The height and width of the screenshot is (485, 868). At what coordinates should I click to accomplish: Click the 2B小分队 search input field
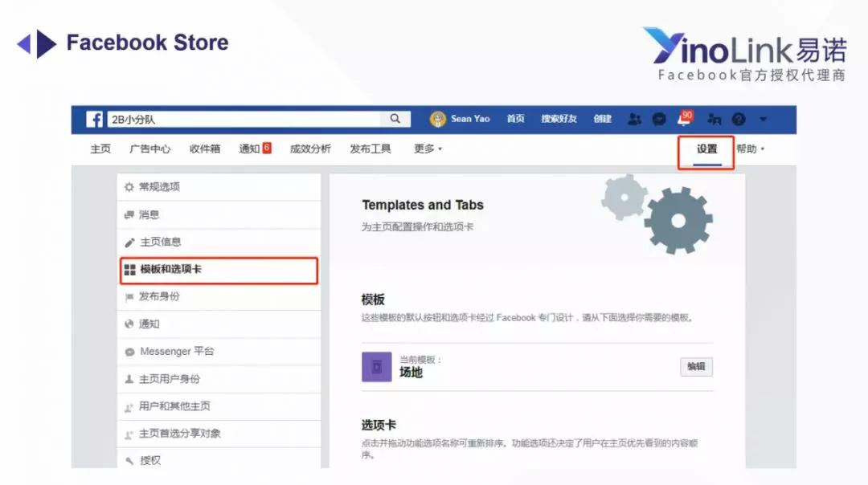(x=241, y=118)
